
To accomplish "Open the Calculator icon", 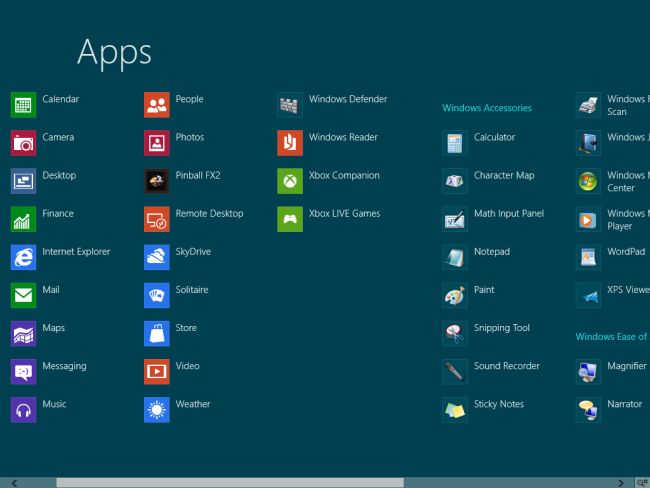I will 455,143.
